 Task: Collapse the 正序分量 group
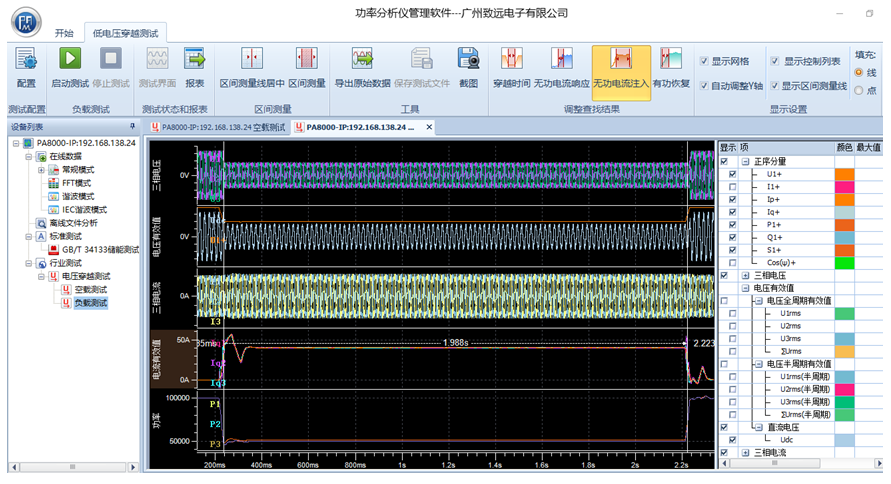point(745,161)
